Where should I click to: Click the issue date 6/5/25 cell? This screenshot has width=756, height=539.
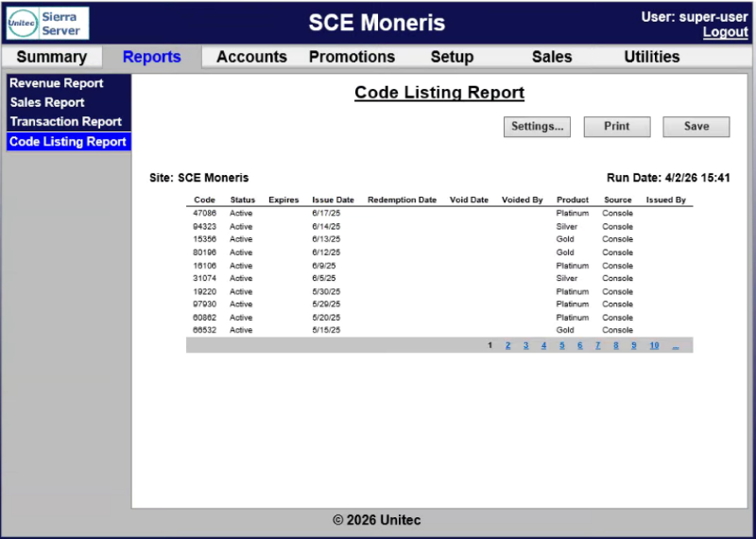click(x=324, y=278)
